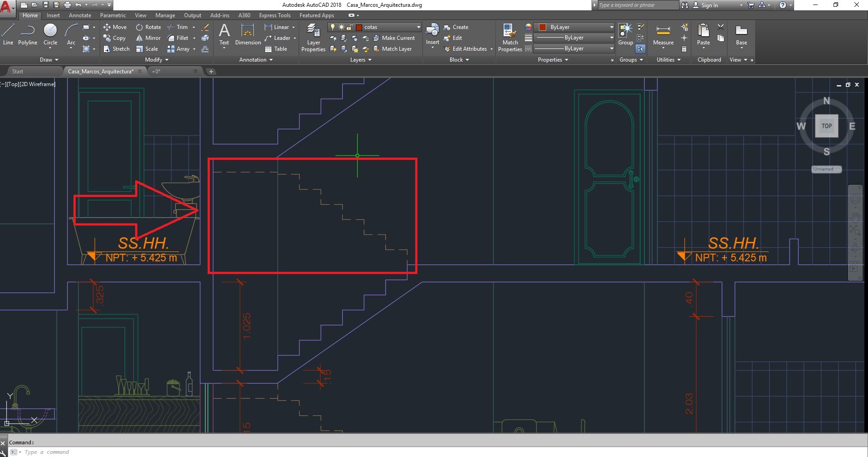Expand the Draw panel flyout
This screenshot has width=868, height=457.
coord(49,60)
